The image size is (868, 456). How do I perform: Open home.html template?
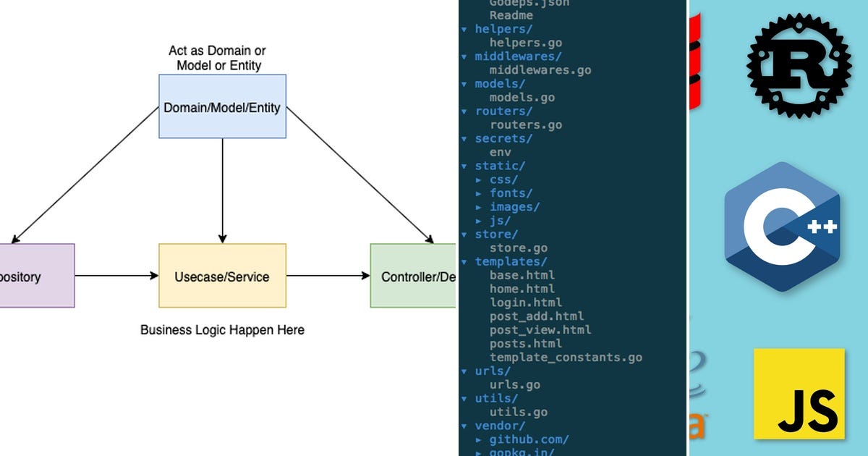click(x=522, y=289)
